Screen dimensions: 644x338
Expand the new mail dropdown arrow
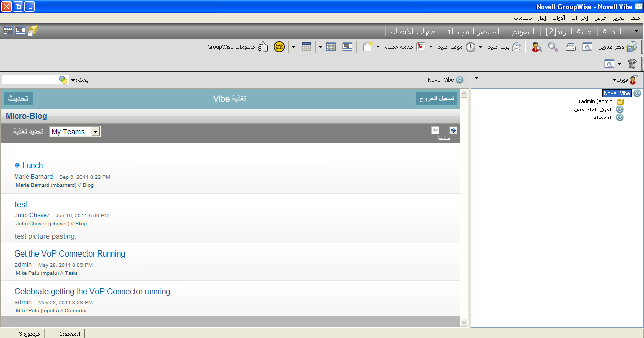coord(480,47)
